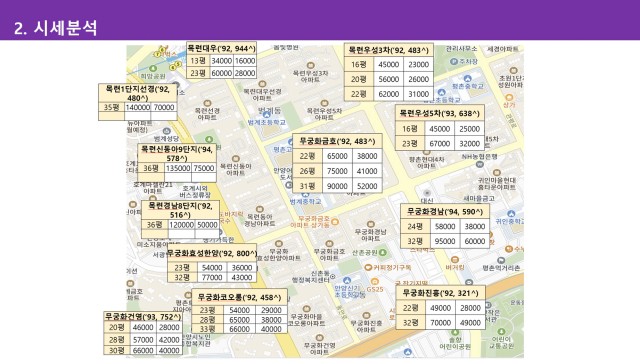The width and height of the screenshot is (640, 364).
Task: Select the 목련우성5차 아파트 map marker
Action: tap(324, 104)
